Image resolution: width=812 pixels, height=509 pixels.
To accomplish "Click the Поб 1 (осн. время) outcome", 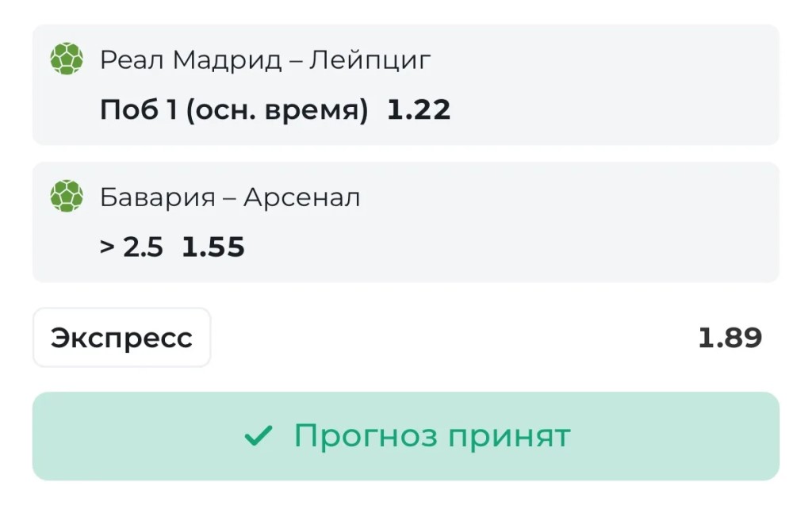I will (234, 109).
